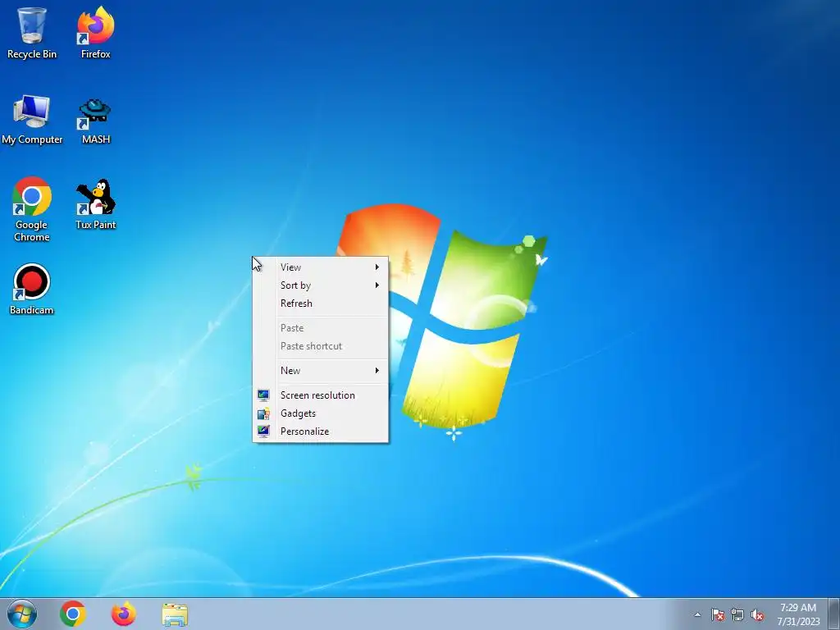Click the date 7/31/2023 in the taskbar
Screen dimensions: 840x630
coord(798,622)
